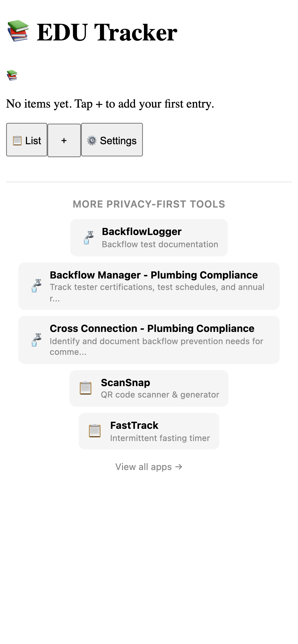Tap the clipboard icon next to ScanSnap
The image size is (298, 644).
(86, 388)
